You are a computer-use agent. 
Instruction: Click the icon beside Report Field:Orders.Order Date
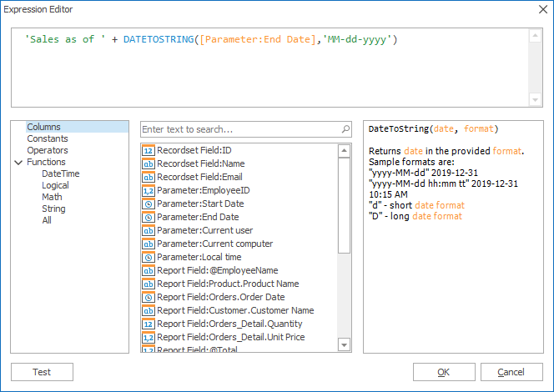(149, 297)
